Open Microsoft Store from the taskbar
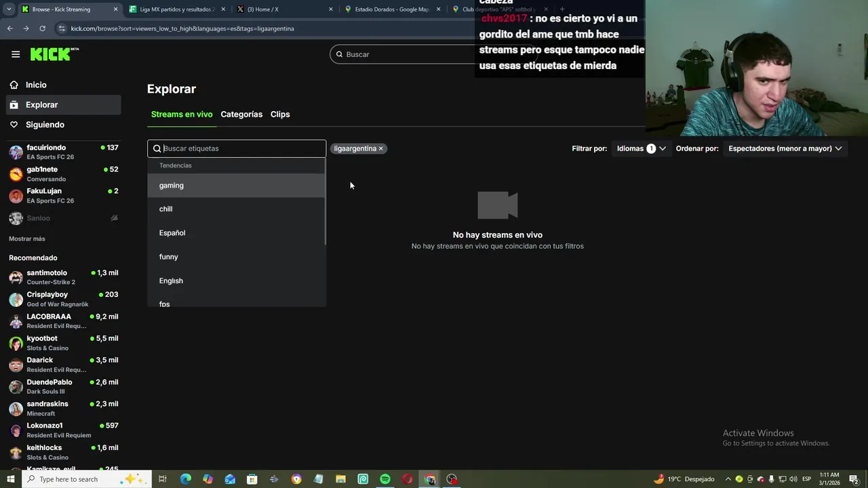The width and height of the screenshot is (868, 488). coord(252,479)
